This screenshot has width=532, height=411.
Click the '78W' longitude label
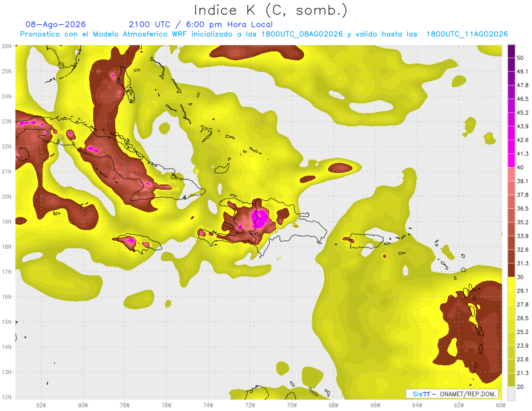pyautogui.click(x=125, y=405)
